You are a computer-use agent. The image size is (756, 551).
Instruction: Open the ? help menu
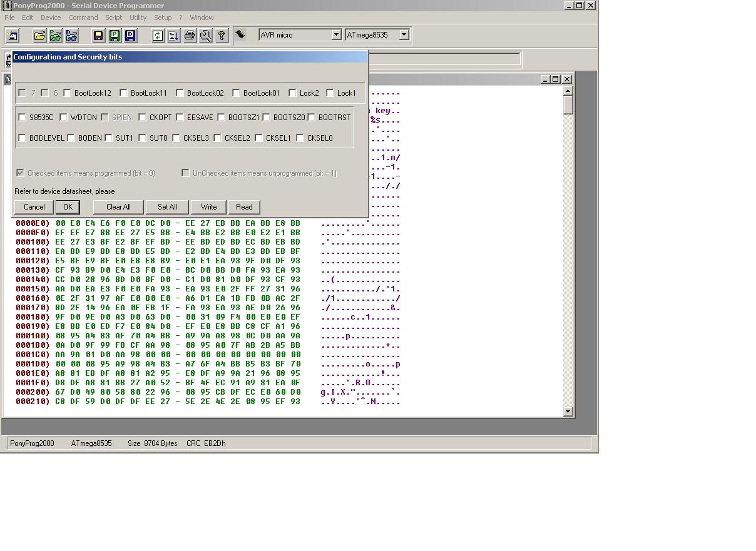[181, 18]
